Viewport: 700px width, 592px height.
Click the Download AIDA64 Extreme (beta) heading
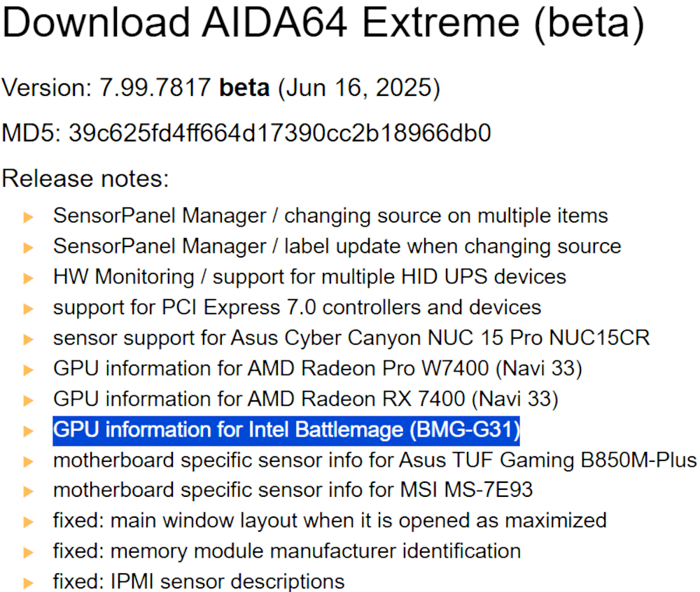point(323,23)
